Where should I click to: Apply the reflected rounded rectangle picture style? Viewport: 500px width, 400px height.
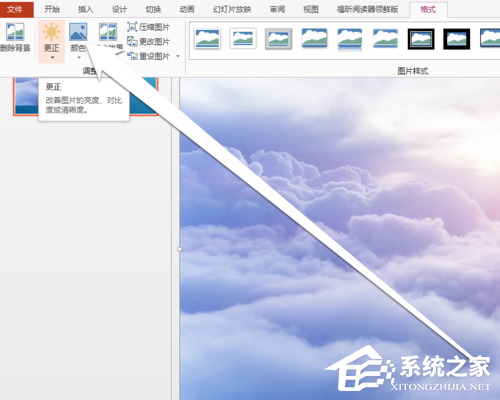tap(350, 39)
